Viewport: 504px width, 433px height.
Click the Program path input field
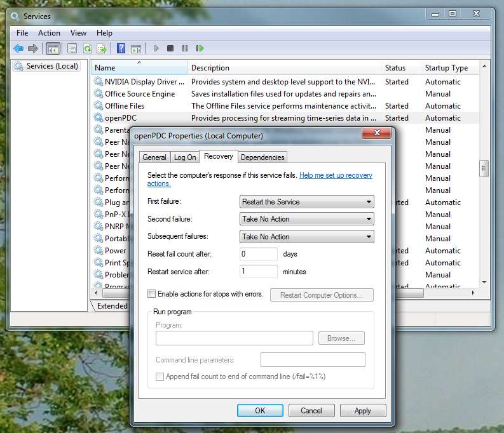(x=235, y=338)
